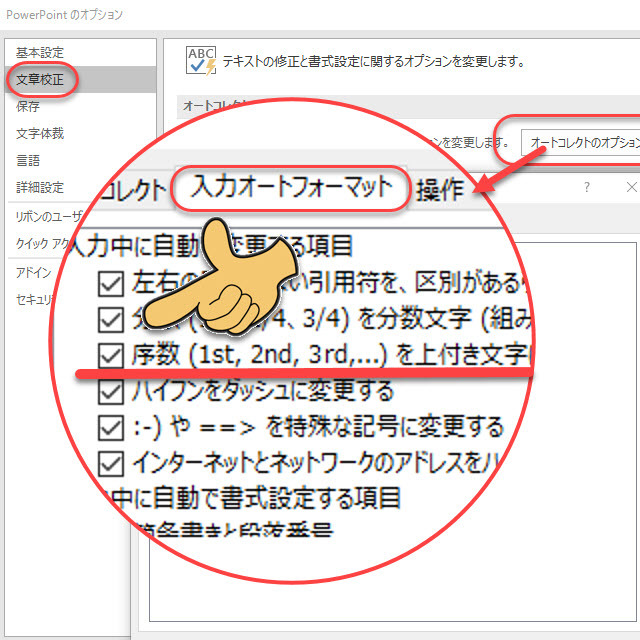This screenshot has width=640, height=640.
Task: Toggle fractions to fraction characters checkbox
Action: pyautogui.click(x=111, y=320)
